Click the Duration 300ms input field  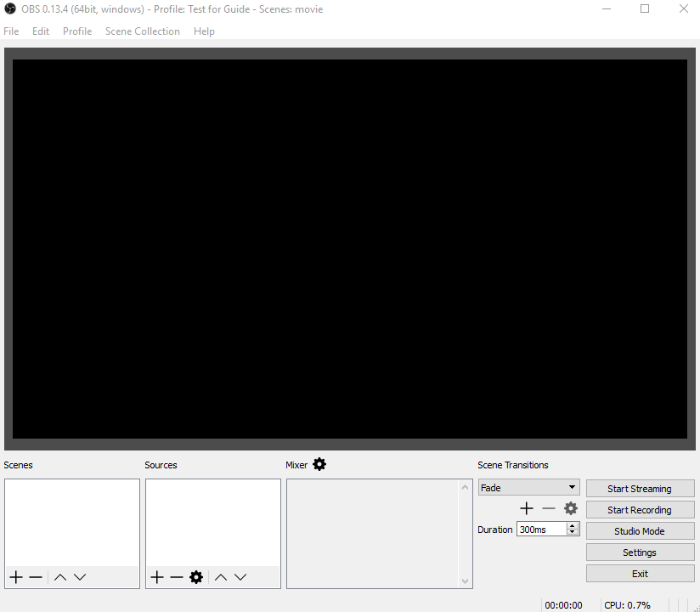click(x=541, y=530)
